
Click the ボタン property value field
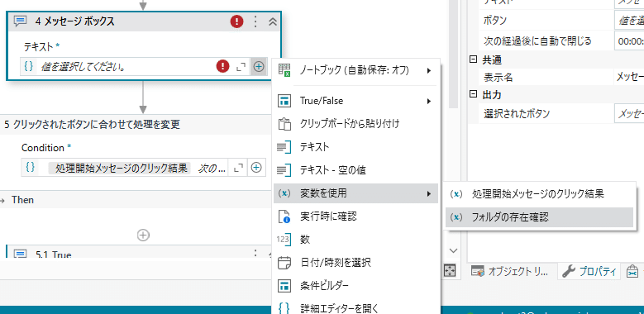629,20
